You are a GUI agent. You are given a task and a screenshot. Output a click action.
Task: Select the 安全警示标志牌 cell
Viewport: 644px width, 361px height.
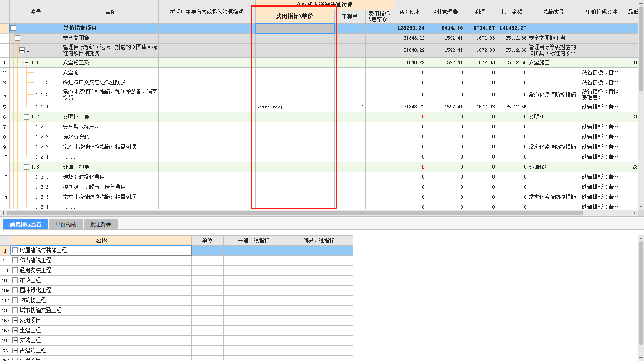(x=110, y=127)
